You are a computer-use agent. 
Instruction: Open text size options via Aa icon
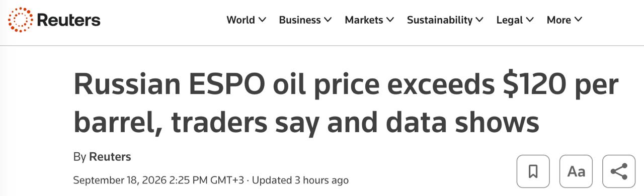(x=576, y=171)
